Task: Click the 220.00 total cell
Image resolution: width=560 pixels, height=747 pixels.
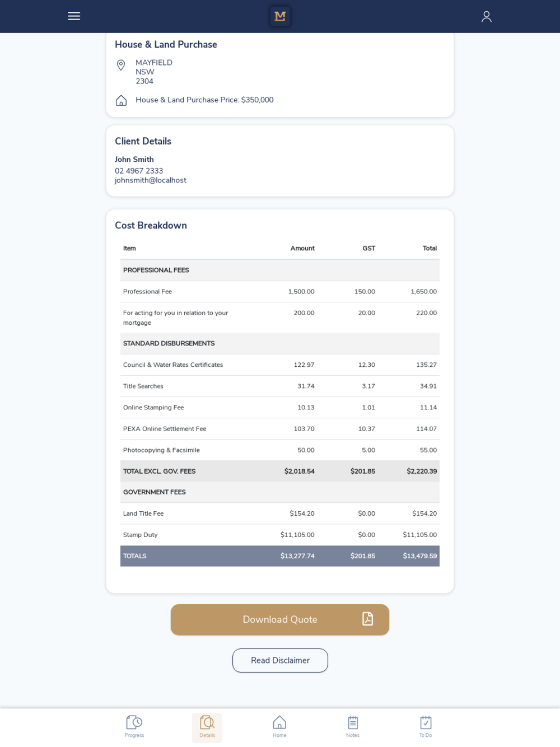Action: [426, 313]
